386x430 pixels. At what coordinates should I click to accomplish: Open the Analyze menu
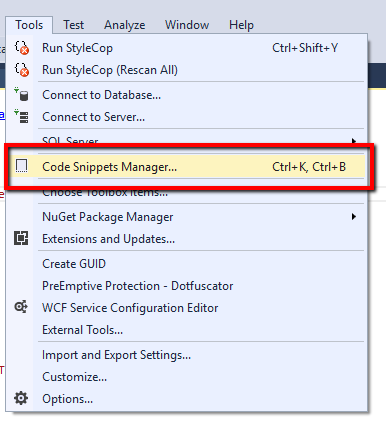tap(125, 25)
